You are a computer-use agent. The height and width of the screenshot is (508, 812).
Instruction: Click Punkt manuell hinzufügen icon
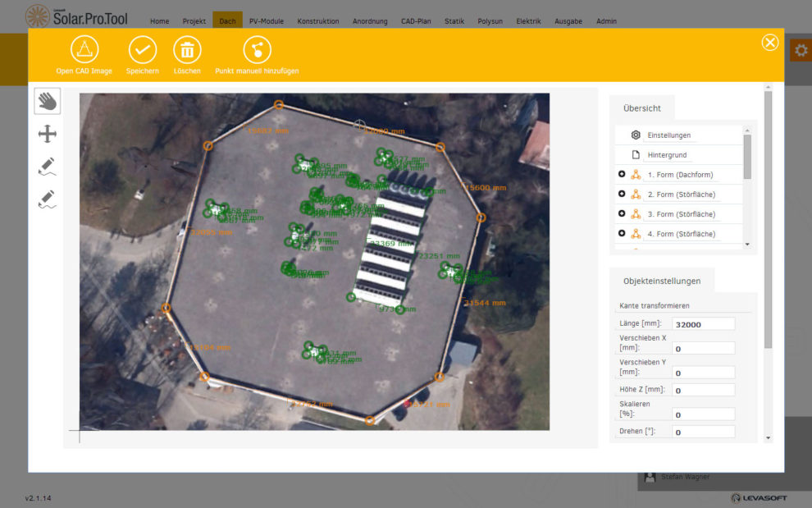click(x=257, y=50)
